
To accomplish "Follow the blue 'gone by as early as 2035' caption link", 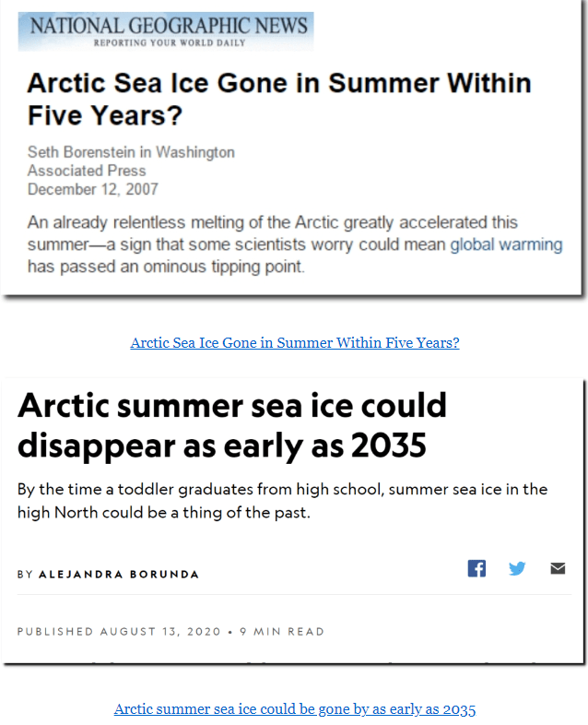I will point(294,709).
